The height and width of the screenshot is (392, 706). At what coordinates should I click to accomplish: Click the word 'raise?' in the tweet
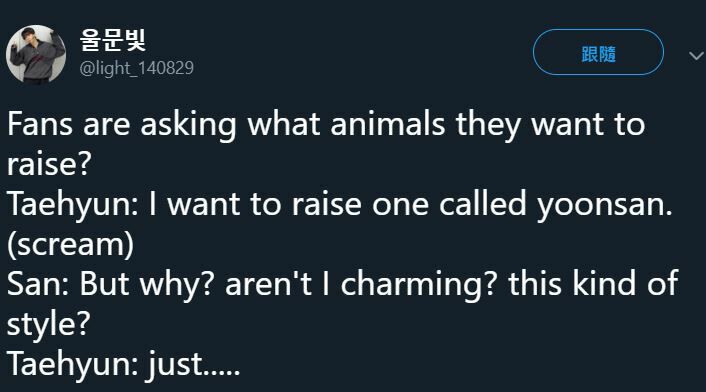pyautogui.click(x=49, y=163)
